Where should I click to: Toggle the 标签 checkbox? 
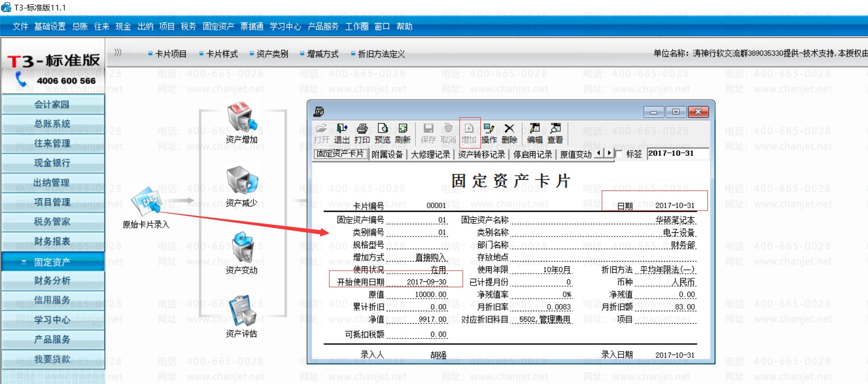pyautogui.click(x=619, y=154)
